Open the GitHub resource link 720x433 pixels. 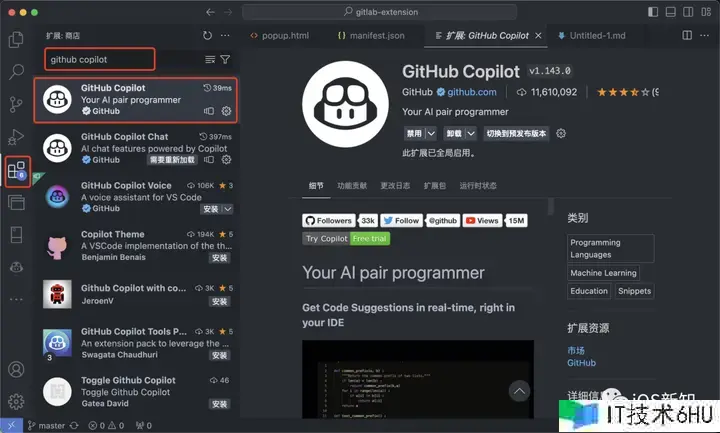581,363
